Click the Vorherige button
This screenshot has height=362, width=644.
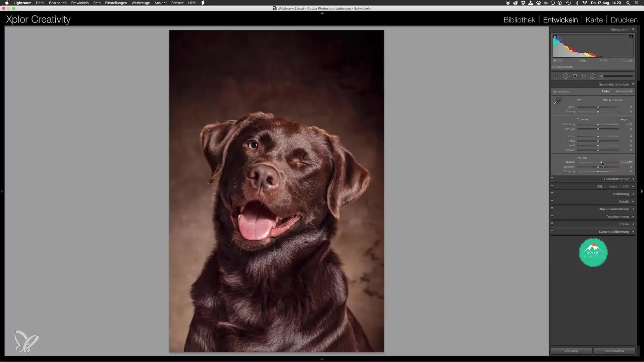571,351
